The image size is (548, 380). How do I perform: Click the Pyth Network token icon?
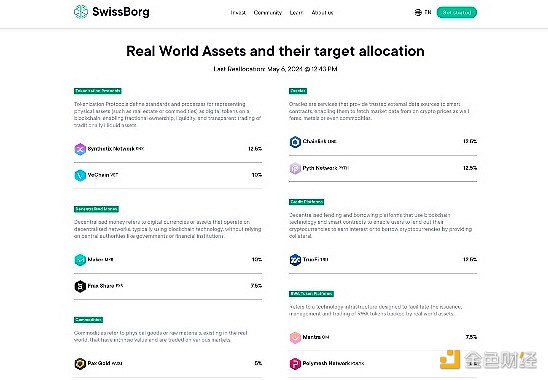[x=295, y=168]
